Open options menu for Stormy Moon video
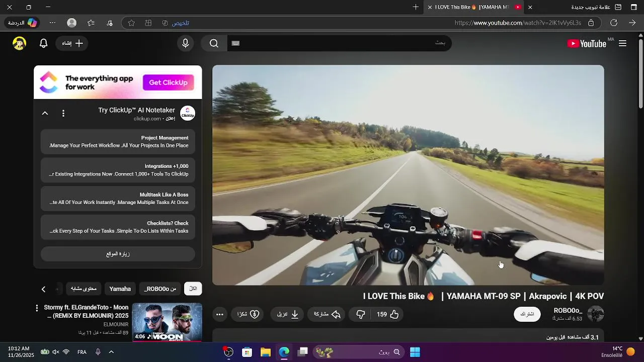Image resolution: width=644 pixels, height=362 pixels. [37, 308]
